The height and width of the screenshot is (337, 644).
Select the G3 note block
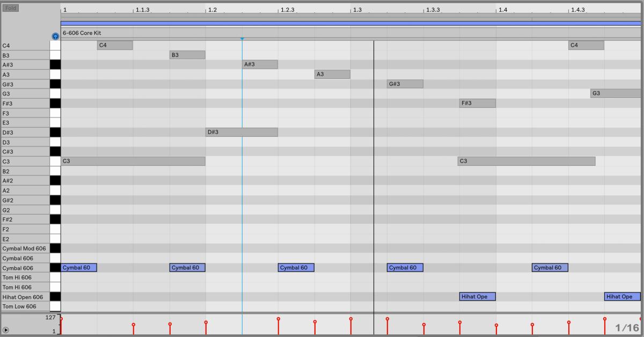point(616,93)
